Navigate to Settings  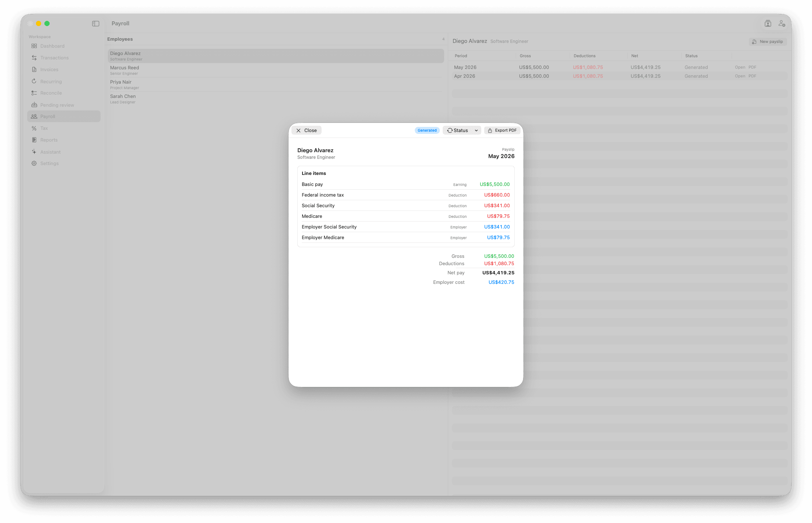[64, 163]
